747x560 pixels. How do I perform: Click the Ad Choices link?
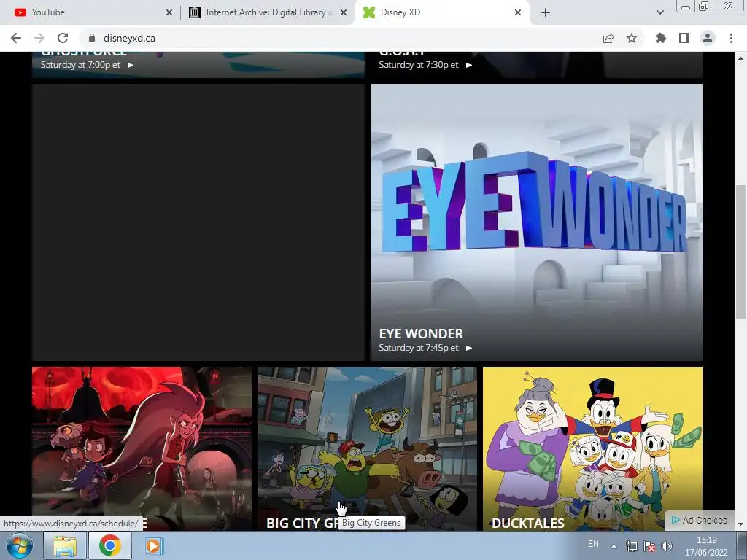pos(700,521)
